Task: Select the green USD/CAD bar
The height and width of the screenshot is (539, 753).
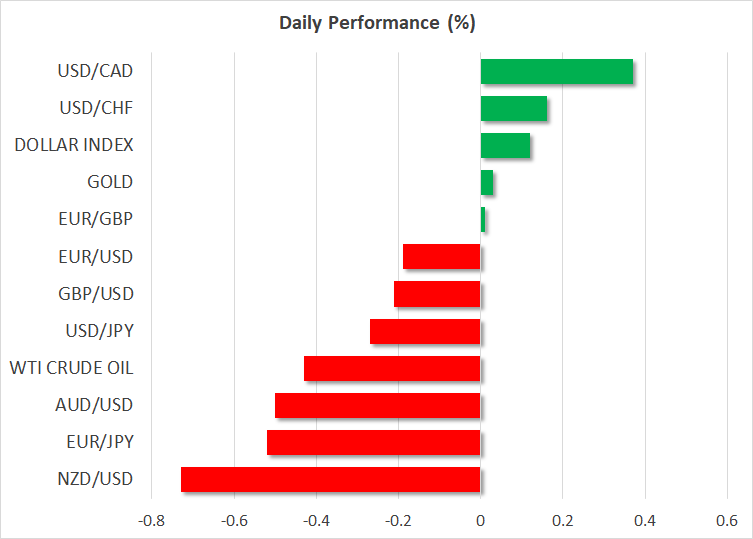Action: (x=556, y=72)
